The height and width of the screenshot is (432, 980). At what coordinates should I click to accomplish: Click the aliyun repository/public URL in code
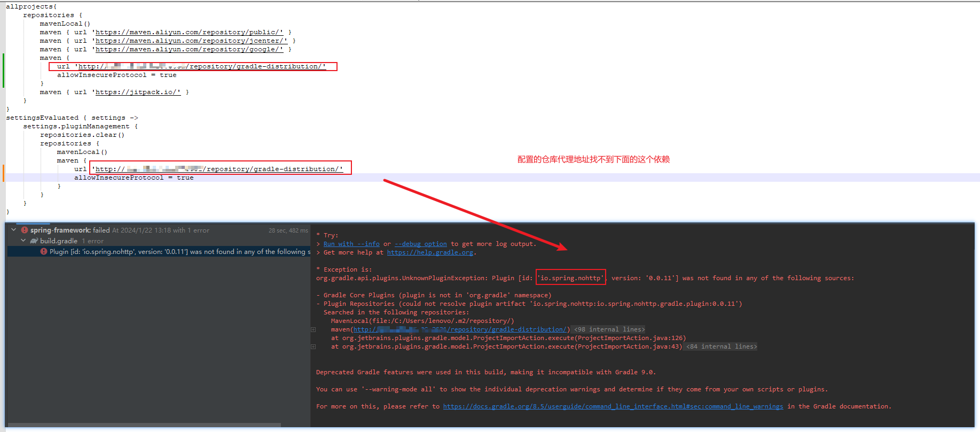(189, 32)
